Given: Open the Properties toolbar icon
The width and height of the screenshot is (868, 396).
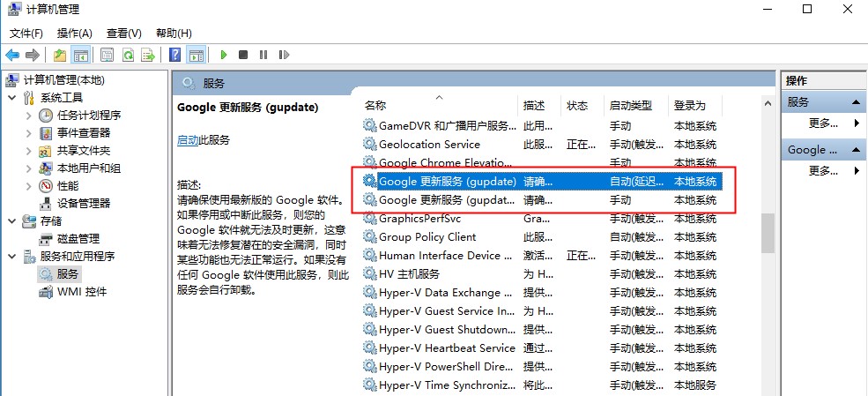Looking at the screenshot, I should click(108, 55).
